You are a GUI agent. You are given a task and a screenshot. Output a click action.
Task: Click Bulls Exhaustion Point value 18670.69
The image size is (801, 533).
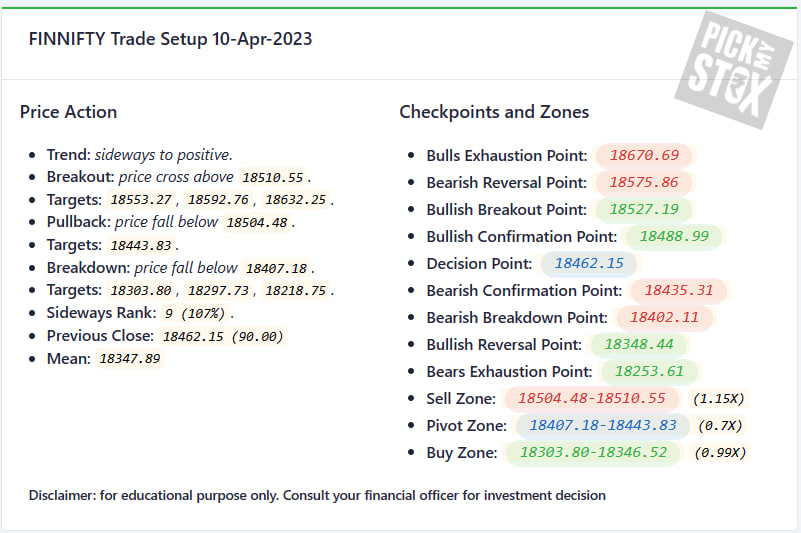point(644,155)
